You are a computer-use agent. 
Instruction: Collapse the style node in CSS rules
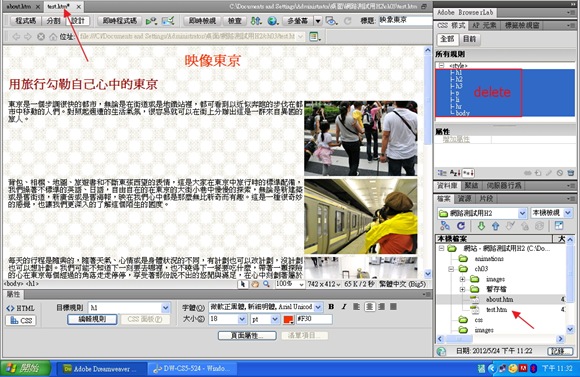(x=441, y=65)
